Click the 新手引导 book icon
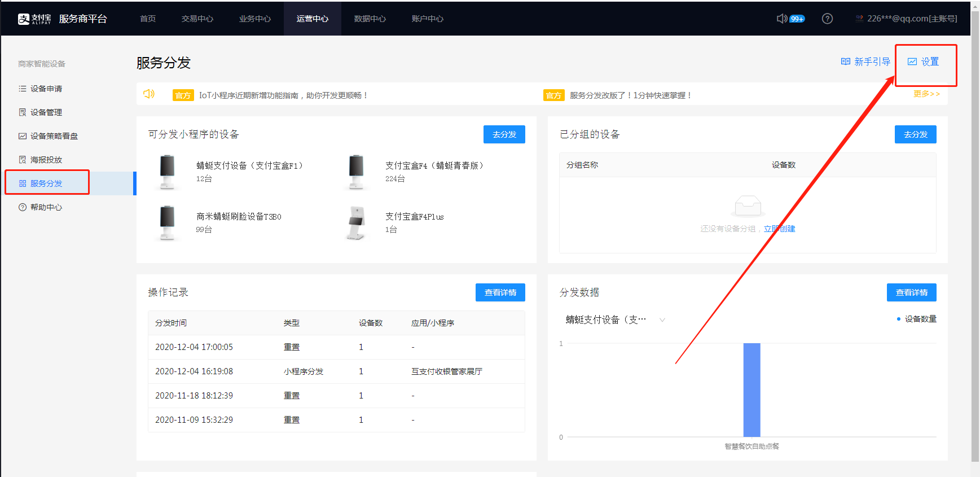This screenshot has height=477, width=980. 846,62
